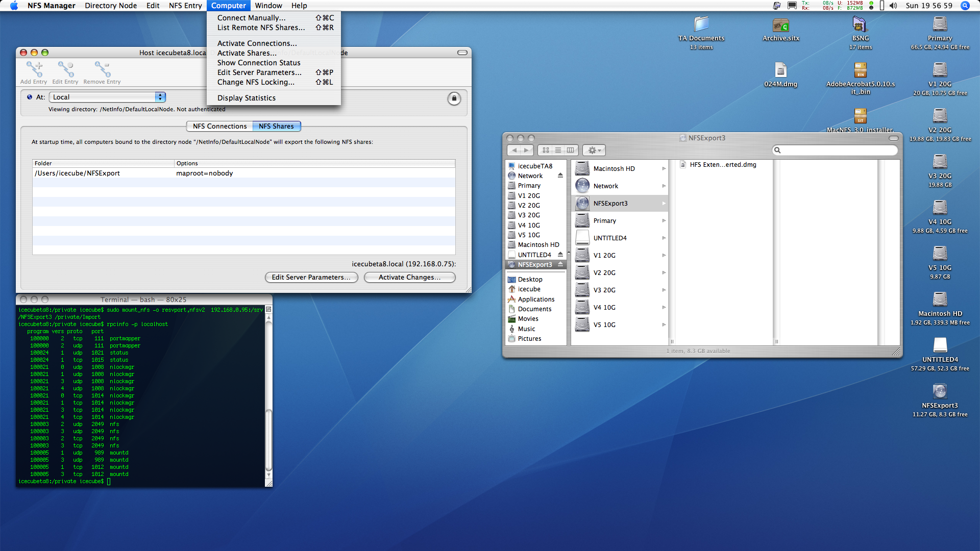Choose Activate Shares… menu item
The width and height of the screenshot is (980, 551).
click(274, 53)
